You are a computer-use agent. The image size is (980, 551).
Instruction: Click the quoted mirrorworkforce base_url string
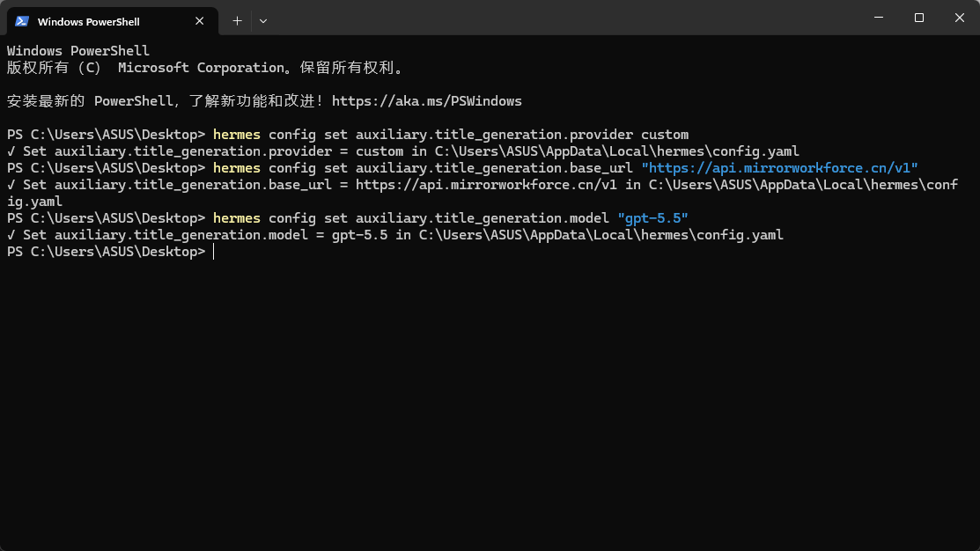779,168
